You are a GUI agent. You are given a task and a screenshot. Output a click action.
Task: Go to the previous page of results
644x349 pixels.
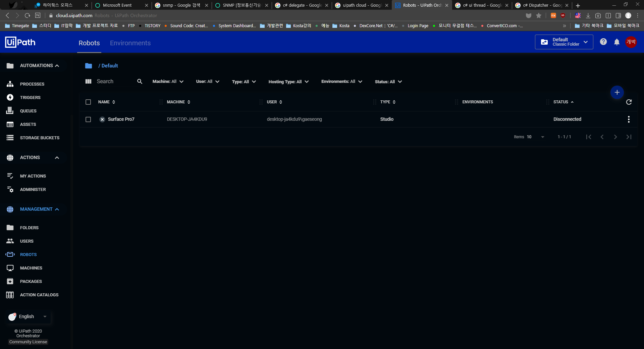(x=602, y=137)
